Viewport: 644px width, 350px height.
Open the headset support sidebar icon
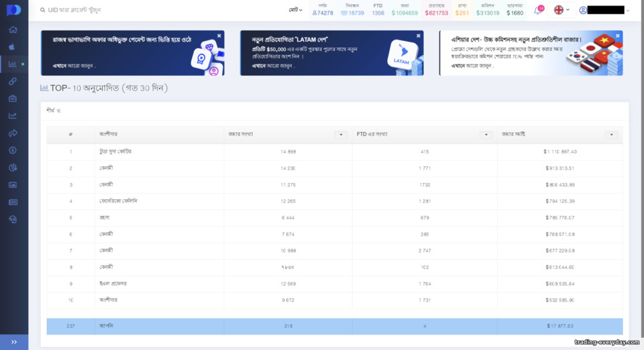(x=13, y=219)
